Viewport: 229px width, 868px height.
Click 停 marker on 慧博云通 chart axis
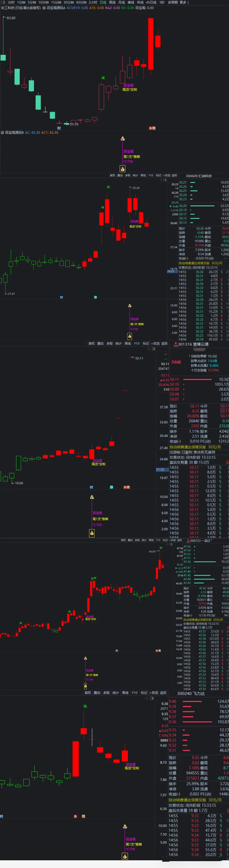(x=112, y=487)
